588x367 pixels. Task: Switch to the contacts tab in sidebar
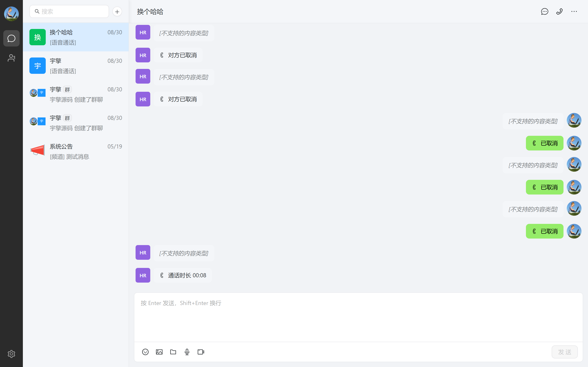(x=11, y=58)
